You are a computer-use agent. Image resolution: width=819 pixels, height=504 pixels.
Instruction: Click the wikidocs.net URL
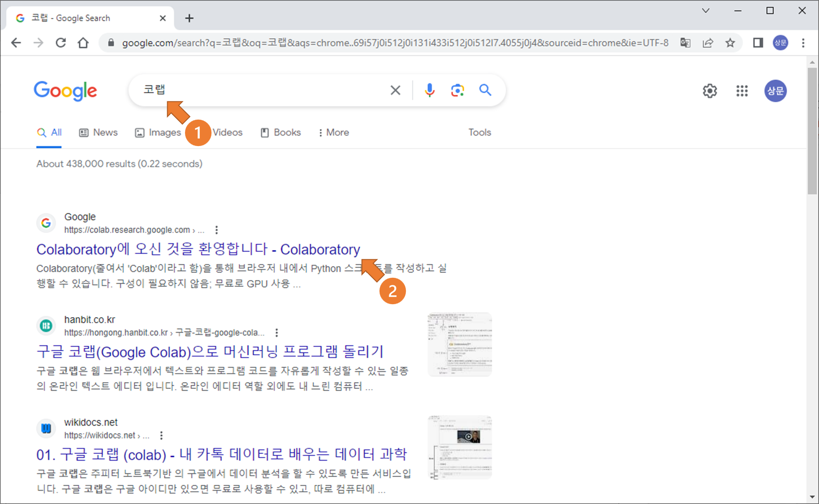[107, 435]
